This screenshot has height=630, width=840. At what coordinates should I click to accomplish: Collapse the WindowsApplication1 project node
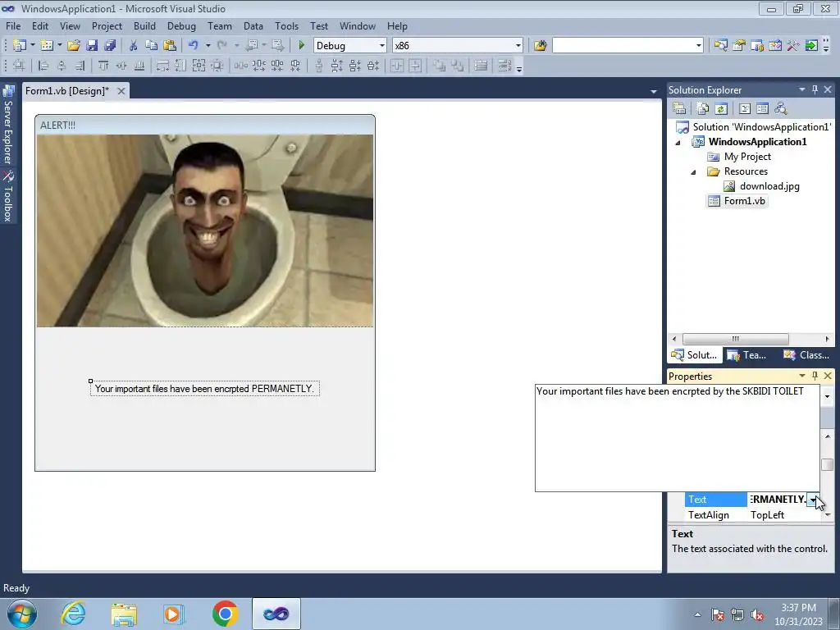[678, 143]
